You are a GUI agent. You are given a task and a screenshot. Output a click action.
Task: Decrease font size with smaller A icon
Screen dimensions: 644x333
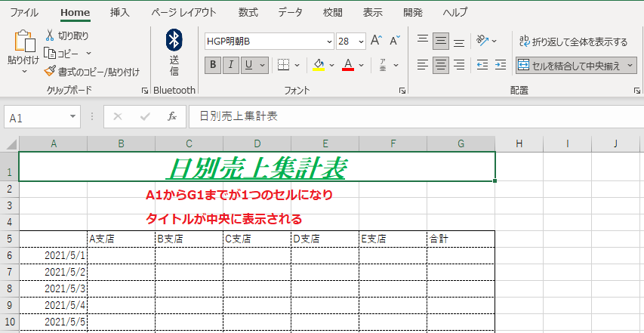tap(394, 41)
